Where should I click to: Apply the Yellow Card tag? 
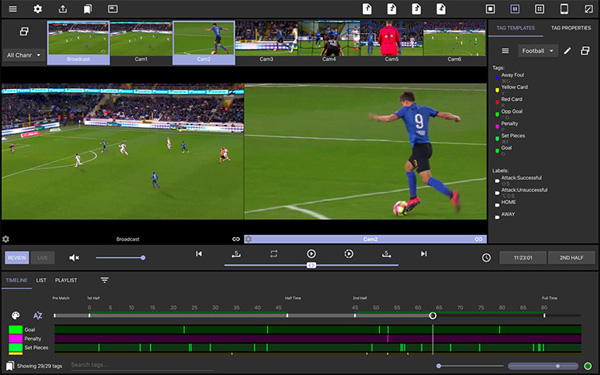(514, 87)
